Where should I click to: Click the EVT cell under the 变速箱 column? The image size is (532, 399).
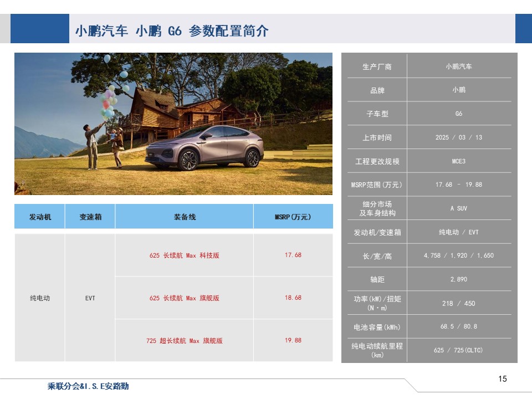90,298
